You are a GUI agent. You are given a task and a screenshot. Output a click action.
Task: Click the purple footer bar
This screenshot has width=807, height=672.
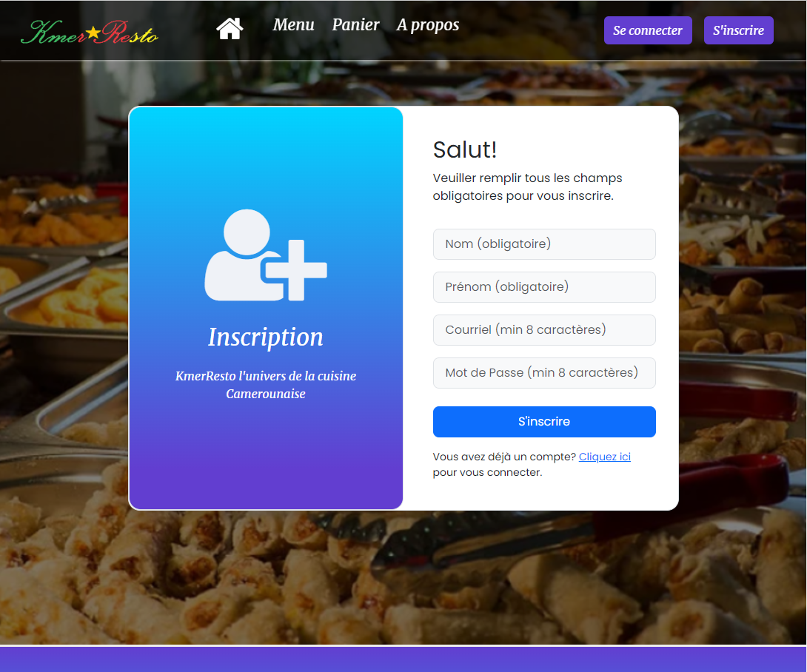(x=403, y=659)
